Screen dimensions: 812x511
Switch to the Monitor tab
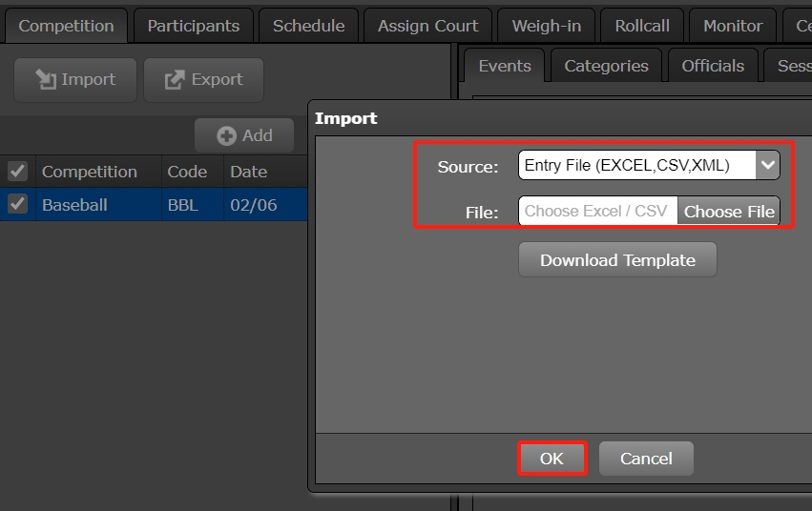tap(733, 26)
